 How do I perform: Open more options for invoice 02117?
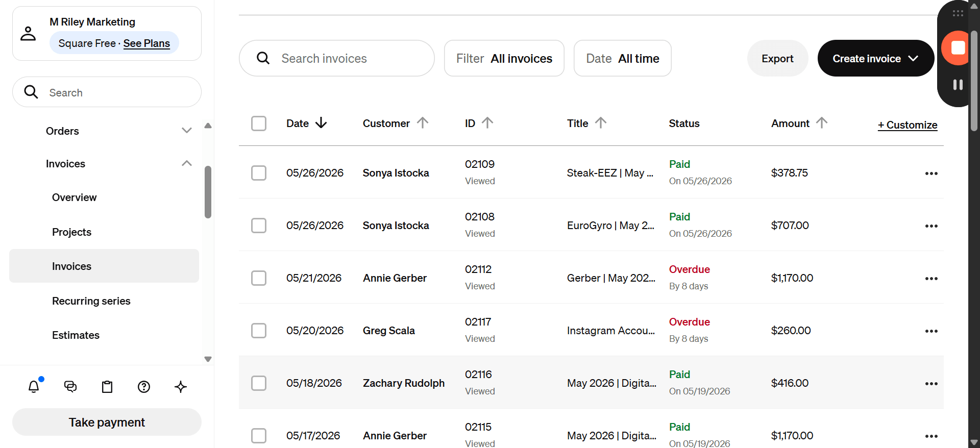[x=932, y=331]
